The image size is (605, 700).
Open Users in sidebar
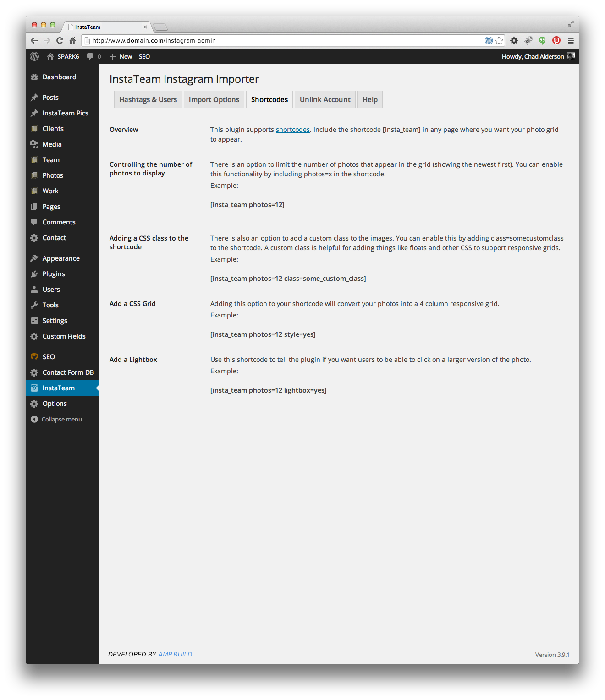pyautogui.click(x=63, y=290)
